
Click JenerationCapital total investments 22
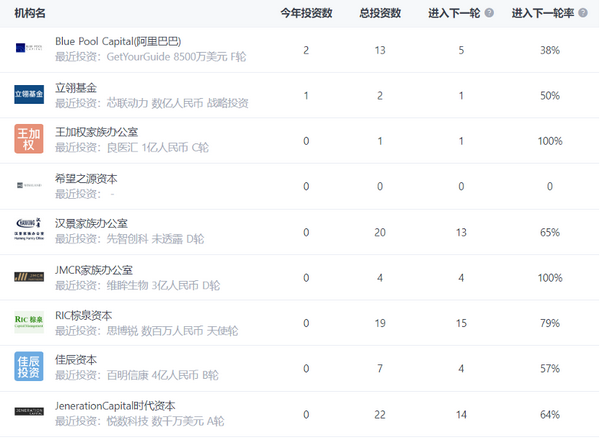(x=380, y=415)
